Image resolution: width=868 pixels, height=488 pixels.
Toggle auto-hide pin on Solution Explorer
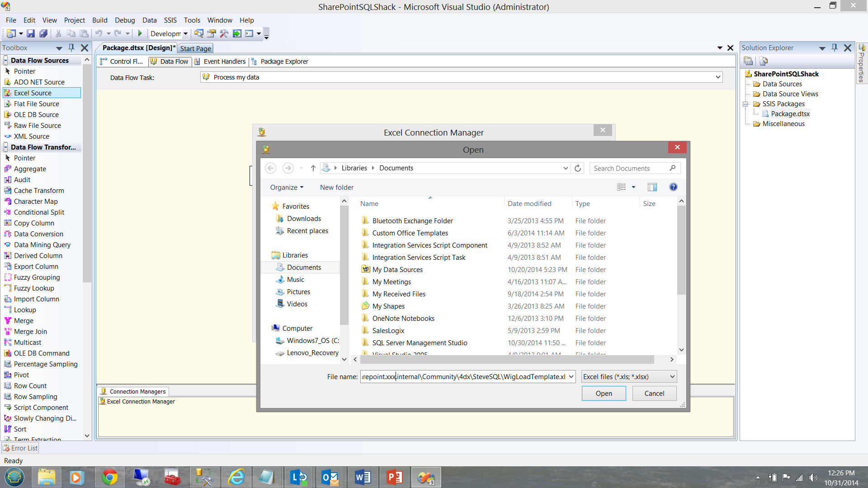click(x=835, y=47)
